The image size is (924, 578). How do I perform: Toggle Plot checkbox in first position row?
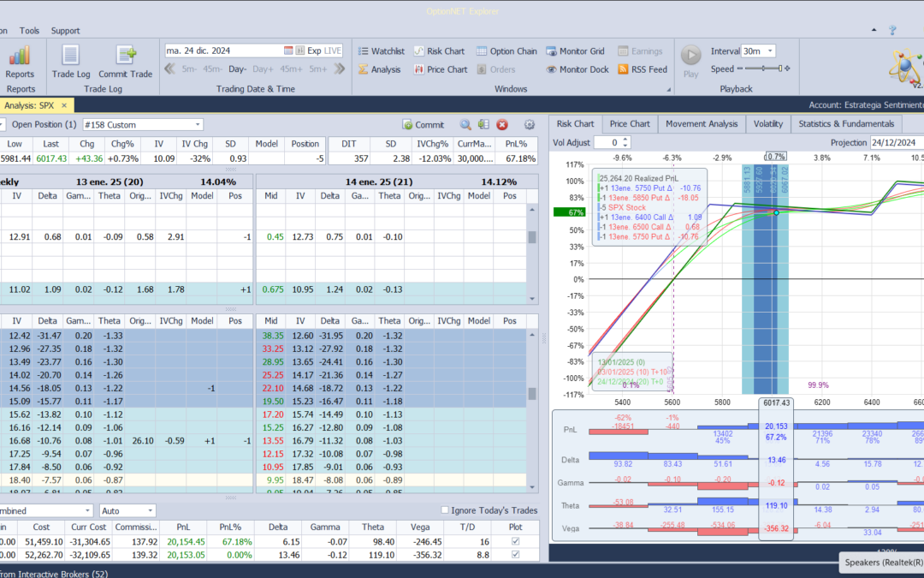514,542
